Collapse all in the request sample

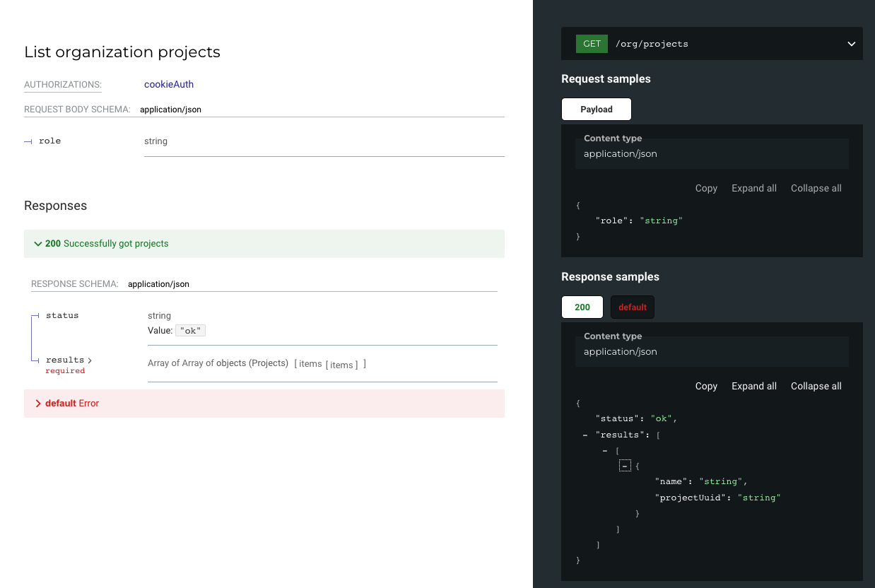click(816, 188)
